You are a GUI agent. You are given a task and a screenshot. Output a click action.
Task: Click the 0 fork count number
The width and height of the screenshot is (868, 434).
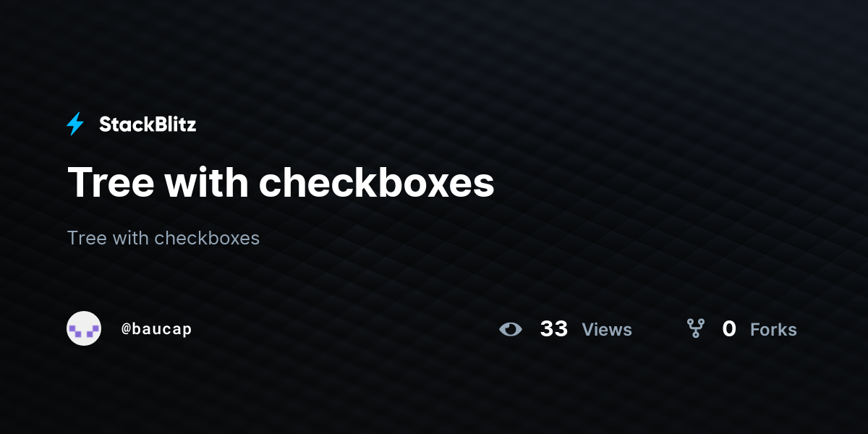tap(729, 329)
